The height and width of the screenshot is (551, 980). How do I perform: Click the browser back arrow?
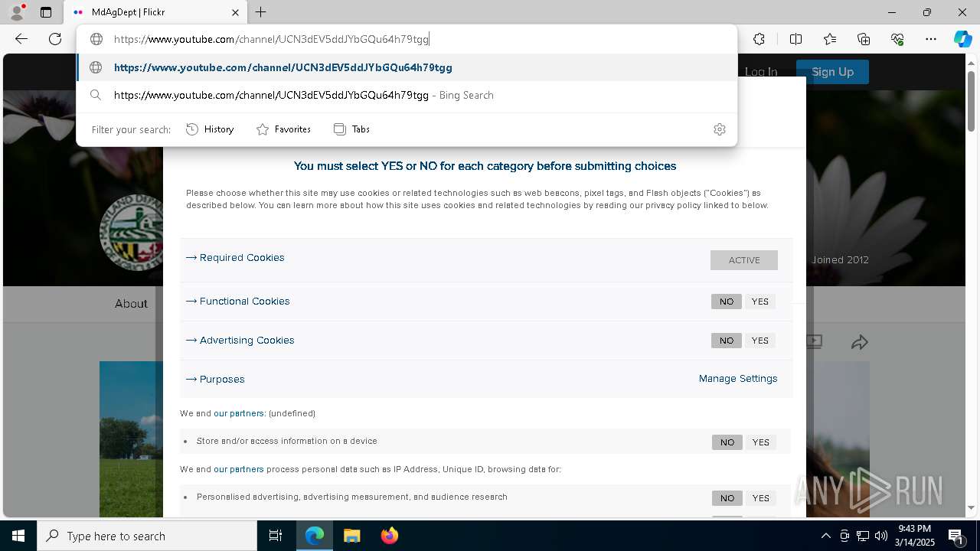(x=21, y=39)
